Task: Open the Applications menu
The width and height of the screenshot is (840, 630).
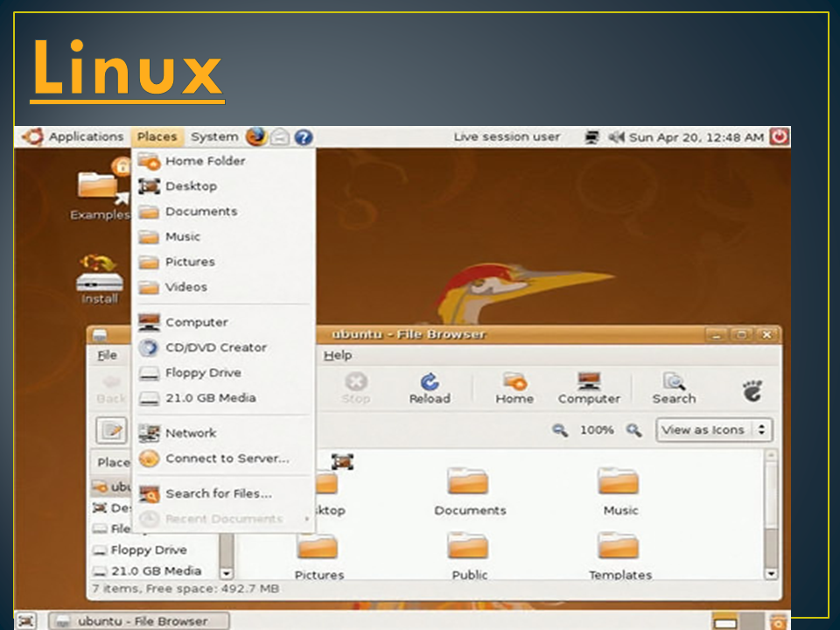Action: 86,137
